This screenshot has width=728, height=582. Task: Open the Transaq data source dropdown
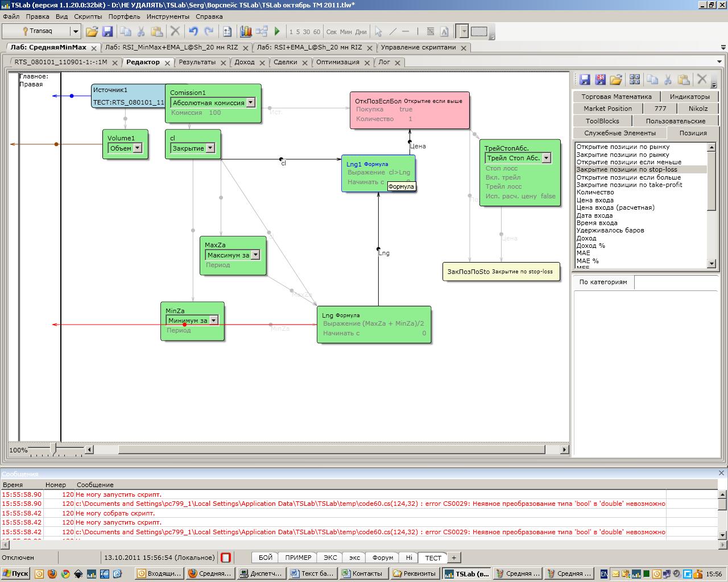click(x=75, y=31)
